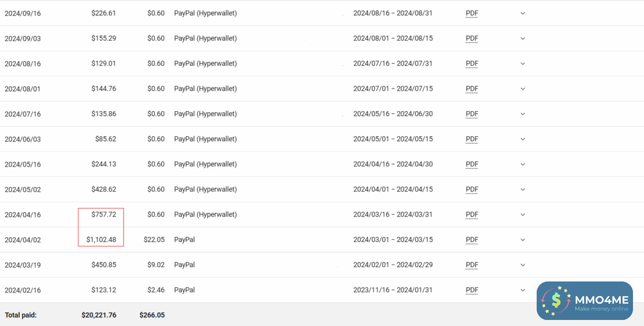Download PDF for period 2024/08/01 – 2024/08/15

(x=472, y=38)
